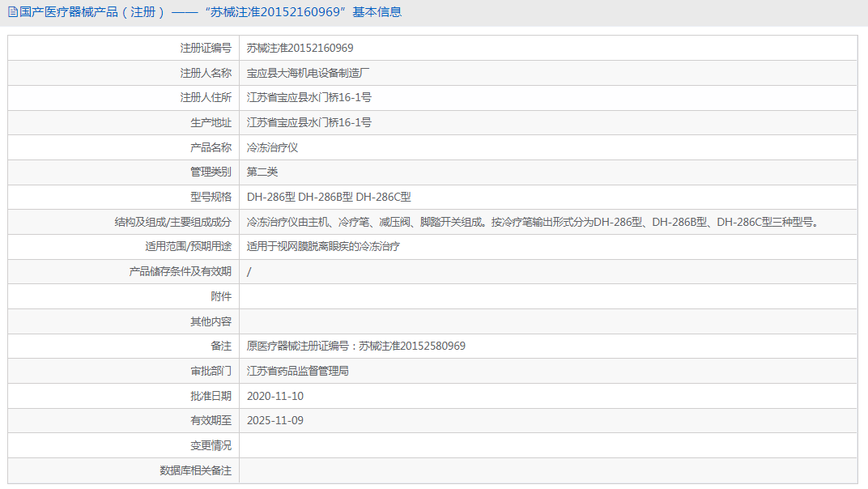Click the remark '原医疗器械注册证编号：苏械注准20152580969'
Image resolution: width=868 pixels, height=489 pixels.
tap(357, 346)
